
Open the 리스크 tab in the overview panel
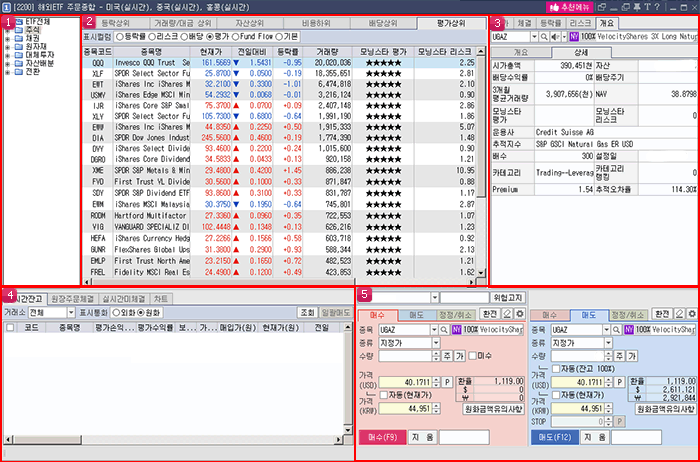pyautogui.click(x=581, y=23)
